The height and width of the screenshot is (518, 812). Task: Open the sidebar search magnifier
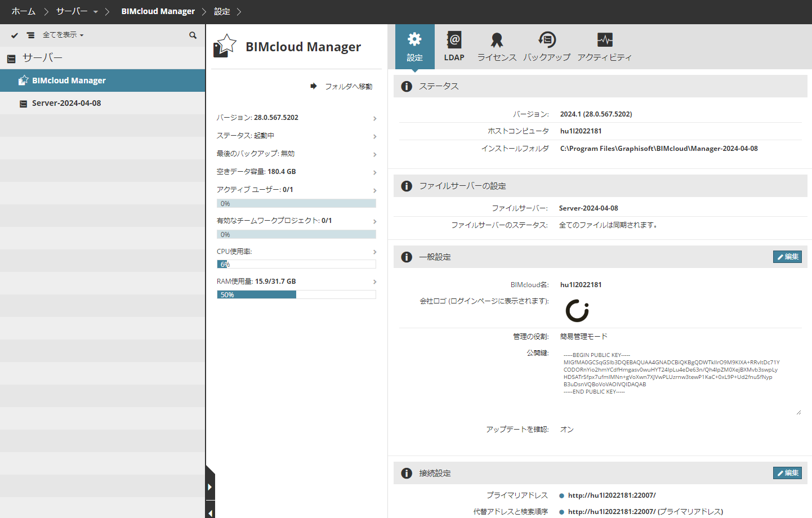point(193,35)
